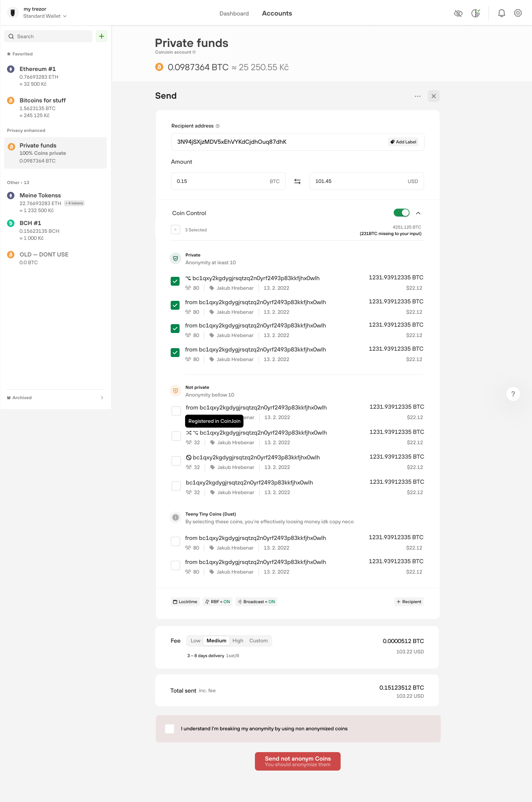
Task: Click the help question mark bubble
Action: point(513,394)
